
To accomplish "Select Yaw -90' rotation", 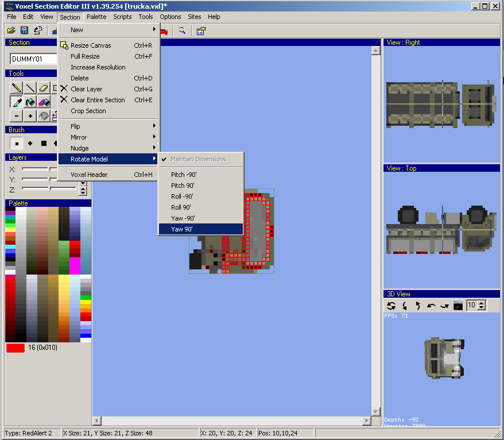I will (201, 218).
